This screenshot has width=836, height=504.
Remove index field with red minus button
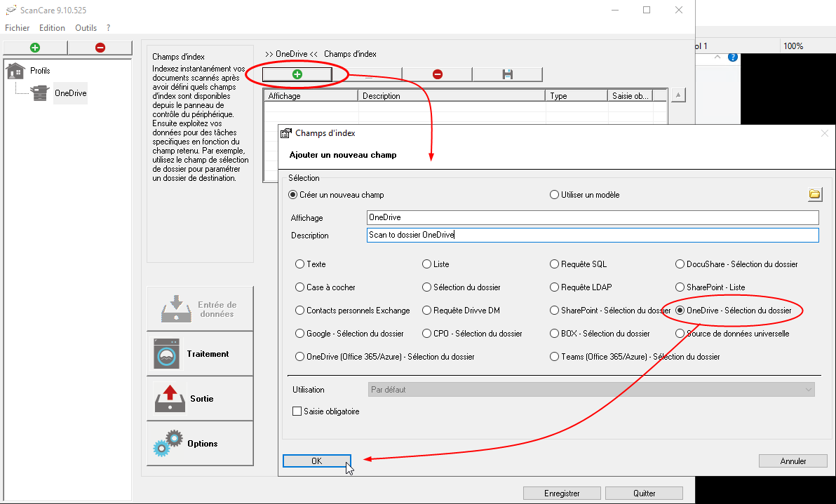click(x=437, y=74)
